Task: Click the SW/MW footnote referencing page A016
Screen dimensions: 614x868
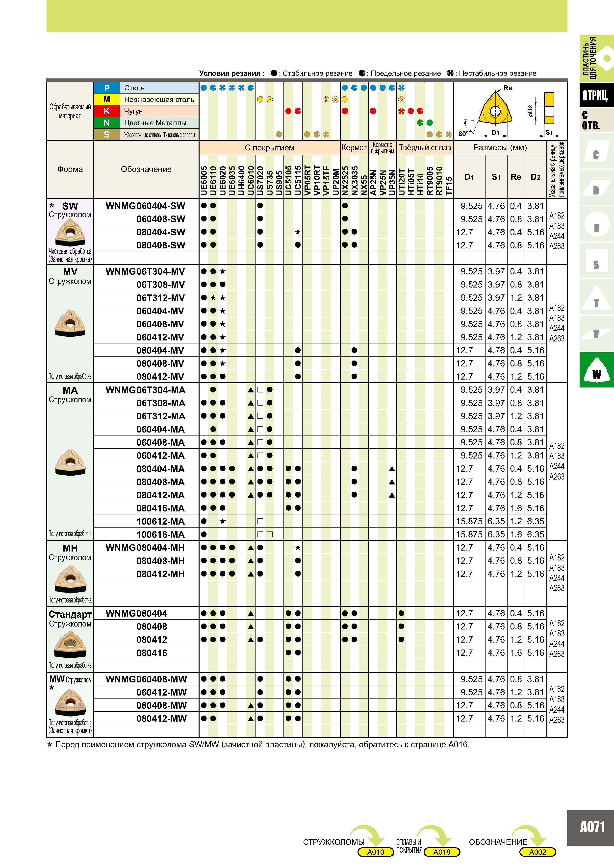Action: point(258,745)
